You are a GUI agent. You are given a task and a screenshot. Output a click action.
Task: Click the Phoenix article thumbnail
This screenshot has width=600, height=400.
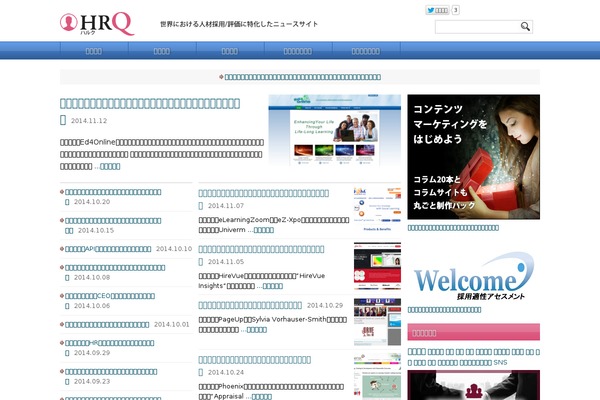(377, 377)
